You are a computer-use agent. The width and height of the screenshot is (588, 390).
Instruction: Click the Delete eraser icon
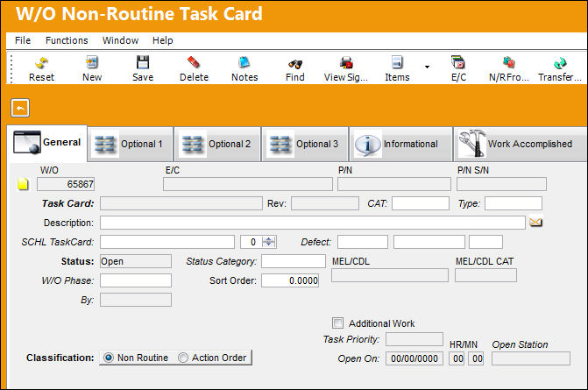tap(194, 62)
